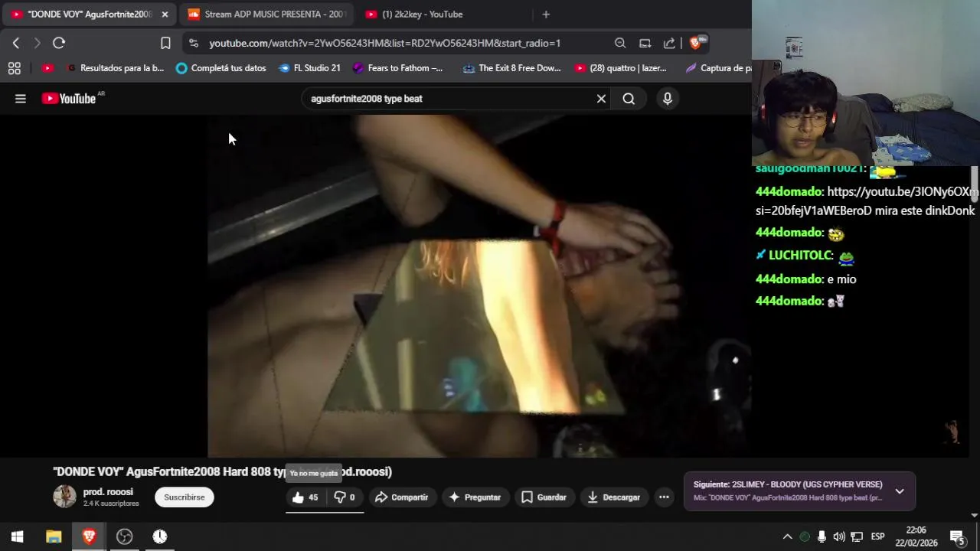Start voice search with the microphone button
Screen dimensions: 980x551
[x=668, y=98]
